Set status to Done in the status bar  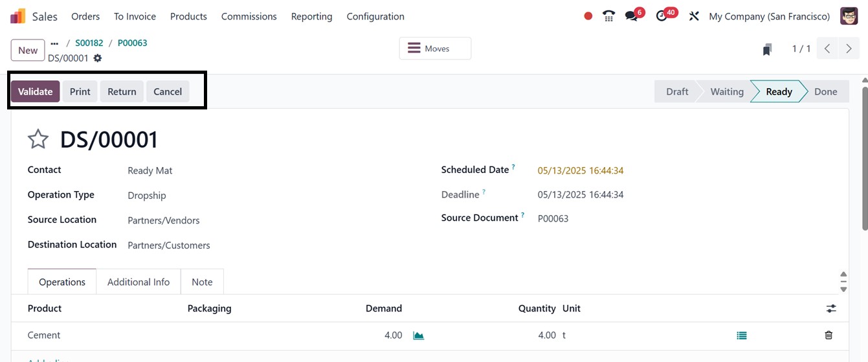[825, 91]
